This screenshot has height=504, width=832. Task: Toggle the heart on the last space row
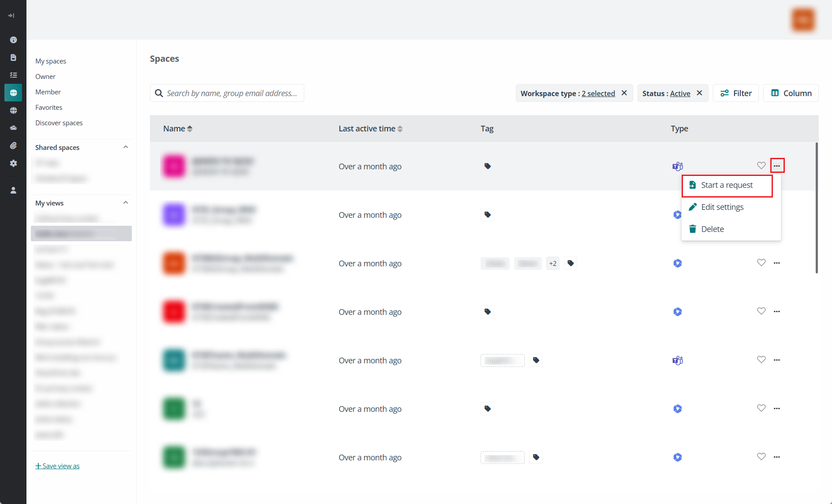[x=761, y=457]
